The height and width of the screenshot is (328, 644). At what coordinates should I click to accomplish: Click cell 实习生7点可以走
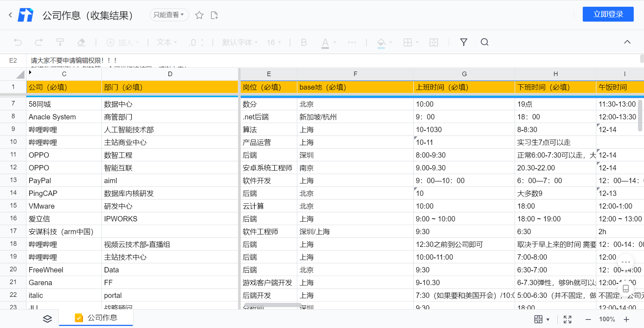(x=555, y=142)
